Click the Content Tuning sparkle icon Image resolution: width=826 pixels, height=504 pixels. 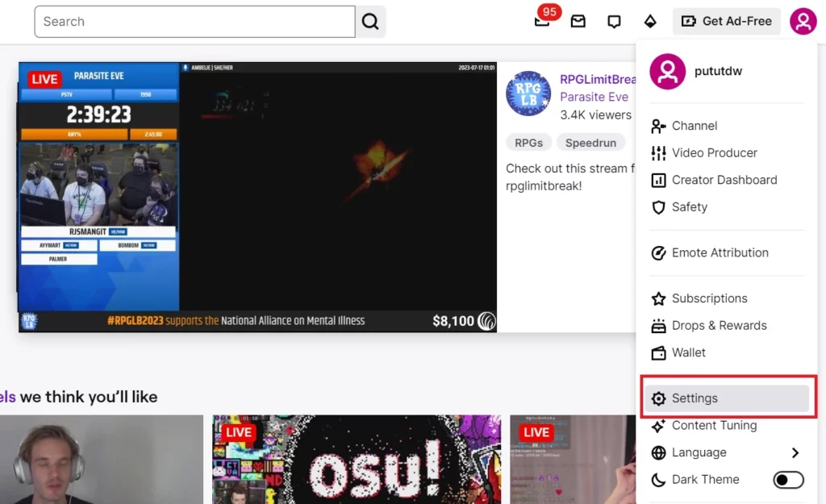pyautogui.click(x=658, y=426)
